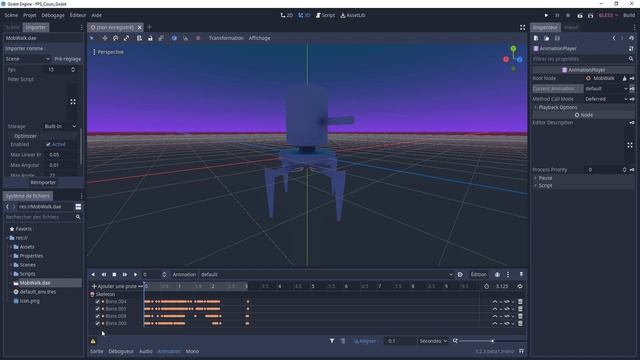Viewport: 640px width, 360px height.
Task: Switch to the Débogueur bottom tab
Action: click(121, 351)
